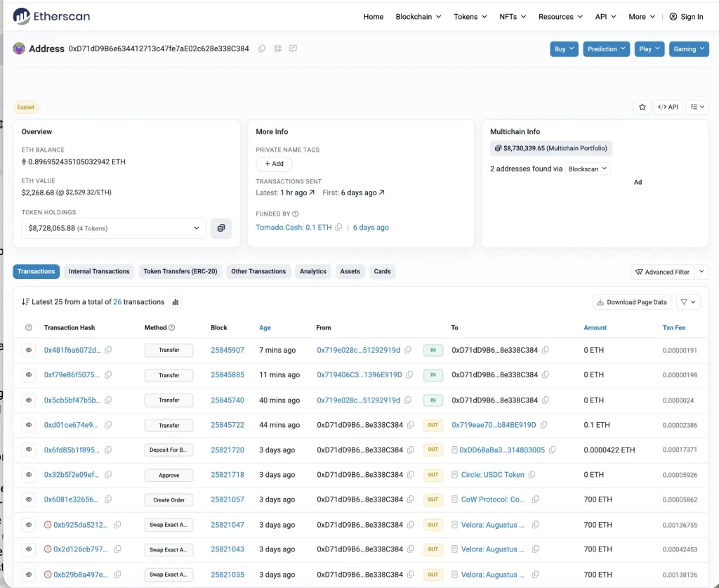Click the Method column help icon
The image size is (719, 588).
pos(171,327)
